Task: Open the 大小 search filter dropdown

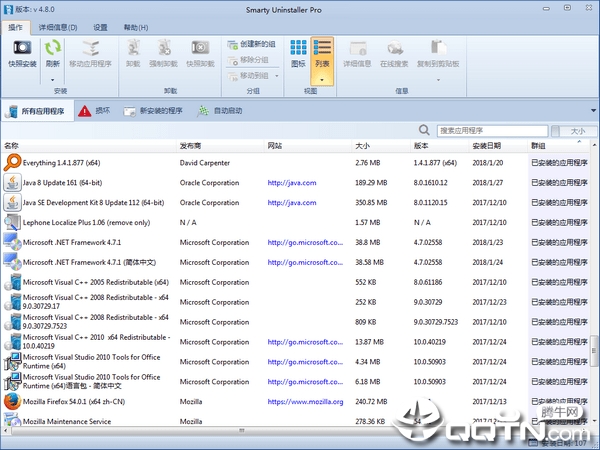Action: [574, 131]
